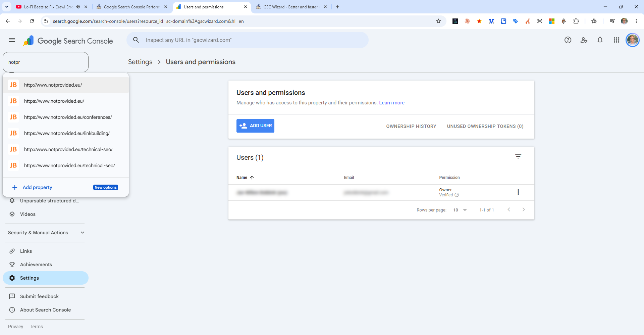The height and width of the screenshot is (335, 644).
Task: Bookmark this page with the star
Action: tap(438, 21)
